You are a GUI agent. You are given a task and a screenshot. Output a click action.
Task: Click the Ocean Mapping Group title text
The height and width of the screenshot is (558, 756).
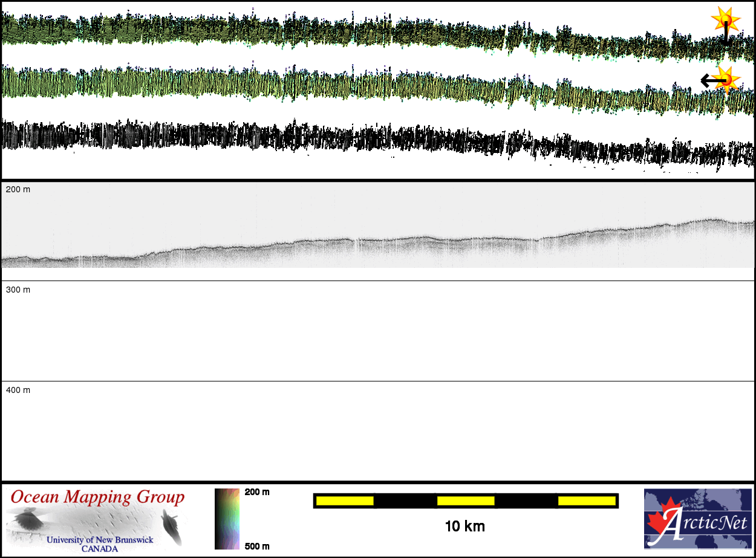pos(97,498)
